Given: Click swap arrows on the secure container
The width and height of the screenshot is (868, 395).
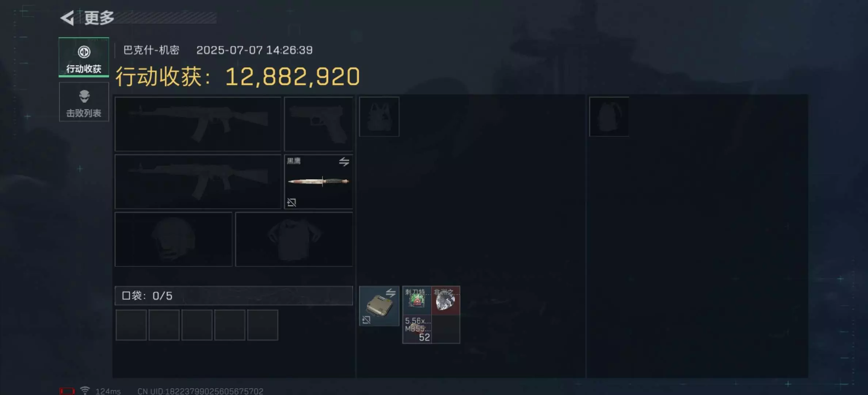Looking at the screenshot, I should point(391,293).
